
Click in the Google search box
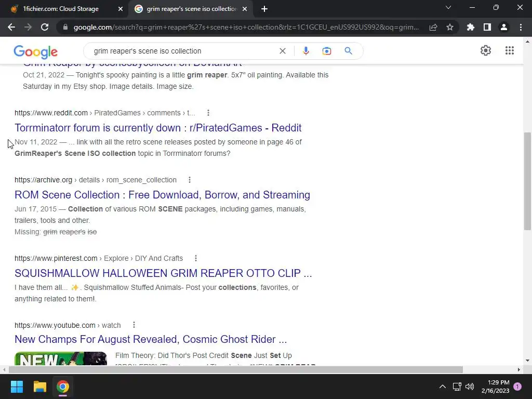click(183, 51)
